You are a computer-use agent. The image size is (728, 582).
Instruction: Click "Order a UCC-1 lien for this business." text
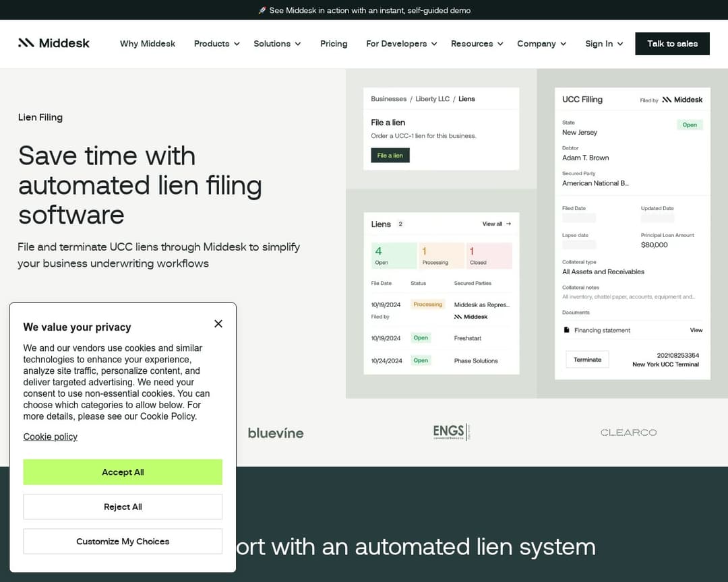423,136
